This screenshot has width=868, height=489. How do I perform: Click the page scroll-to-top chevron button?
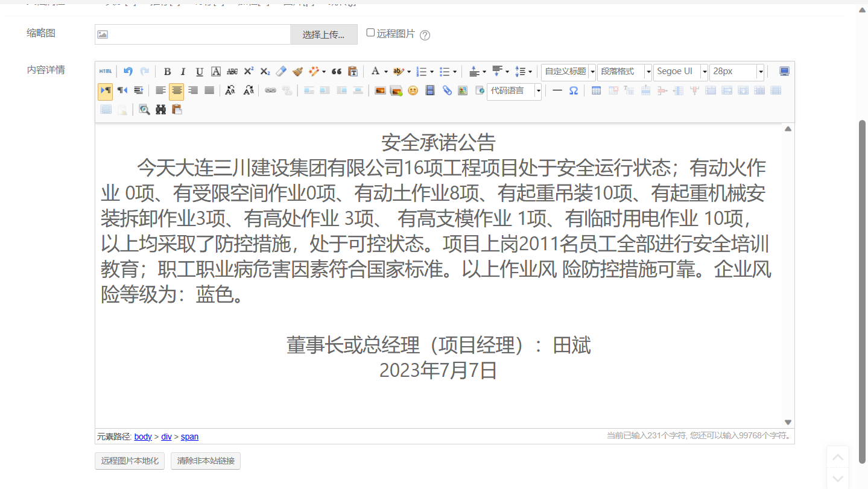coord(838,458)
